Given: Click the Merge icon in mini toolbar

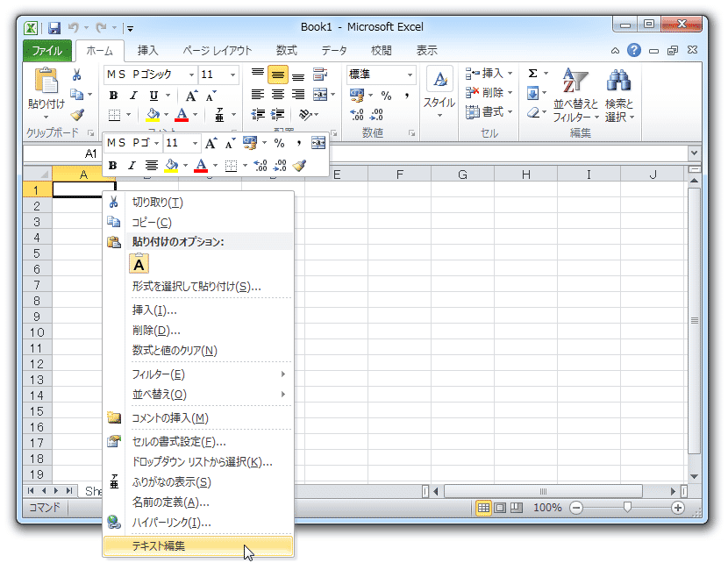Looking at the screenshot, I should pos(318,143).
